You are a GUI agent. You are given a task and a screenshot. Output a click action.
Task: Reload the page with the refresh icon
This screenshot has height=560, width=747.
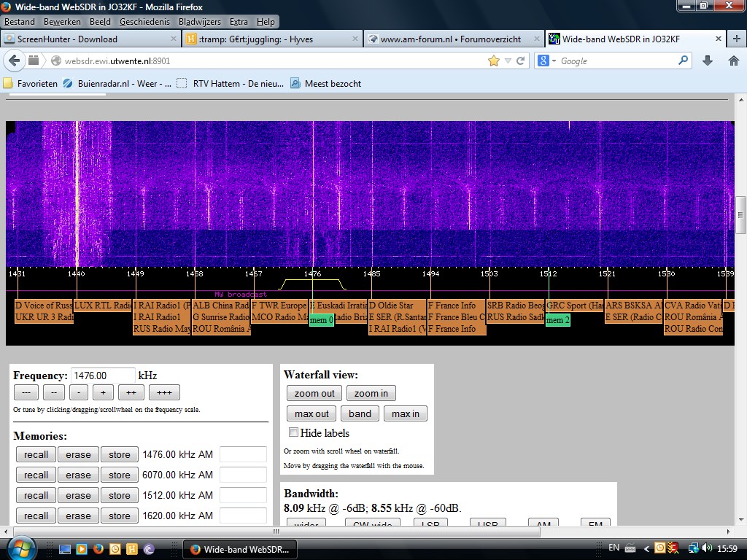[x=521, y=61]
